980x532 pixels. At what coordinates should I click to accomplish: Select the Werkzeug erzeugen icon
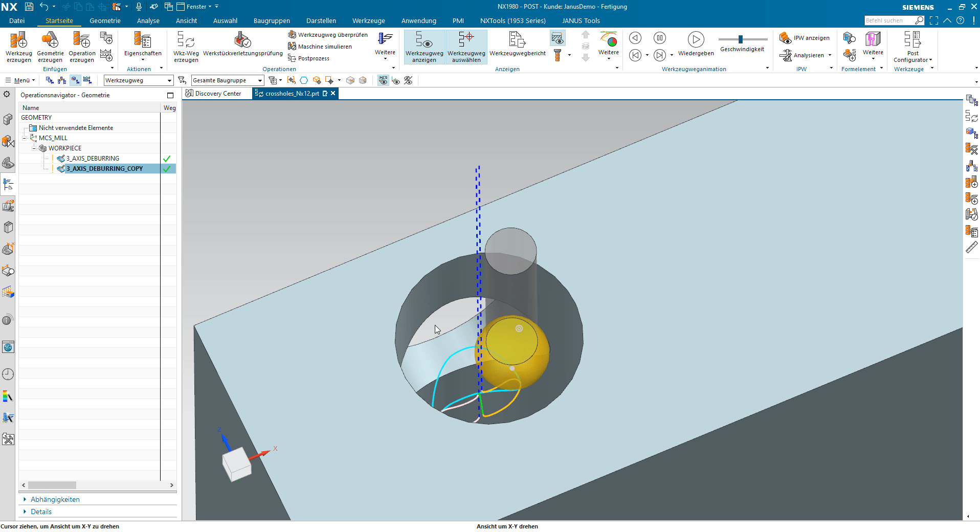(18, 47)
